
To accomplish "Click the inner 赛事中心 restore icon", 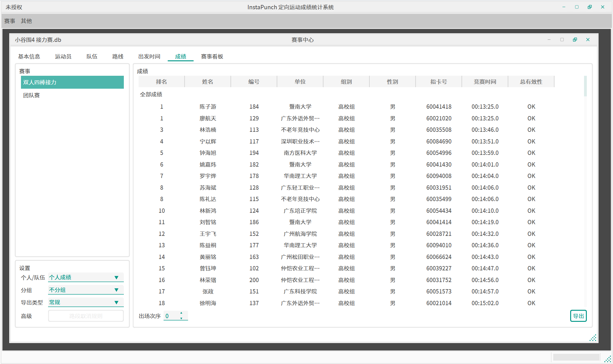I will click(575, 40).
